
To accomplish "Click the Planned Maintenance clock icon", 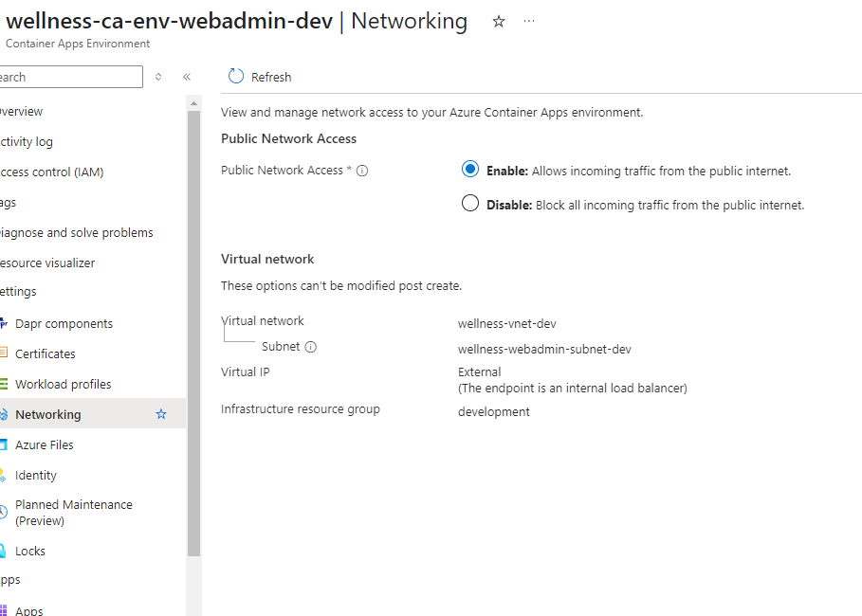I will coord(3,512).
